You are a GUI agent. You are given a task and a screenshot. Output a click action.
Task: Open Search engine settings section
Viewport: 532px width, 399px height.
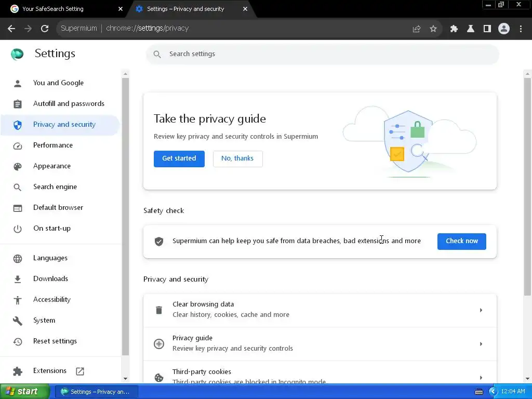[60, 187]
